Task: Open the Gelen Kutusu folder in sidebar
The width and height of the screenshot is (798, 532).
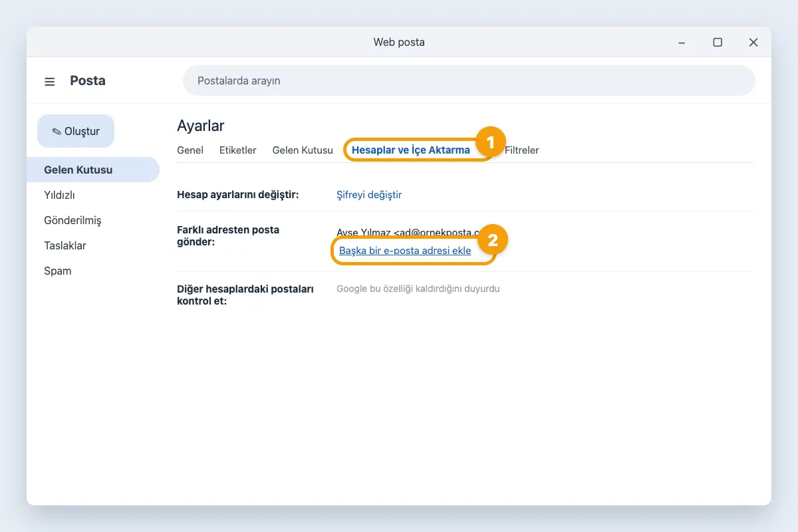Action: (x=93, y=170)
